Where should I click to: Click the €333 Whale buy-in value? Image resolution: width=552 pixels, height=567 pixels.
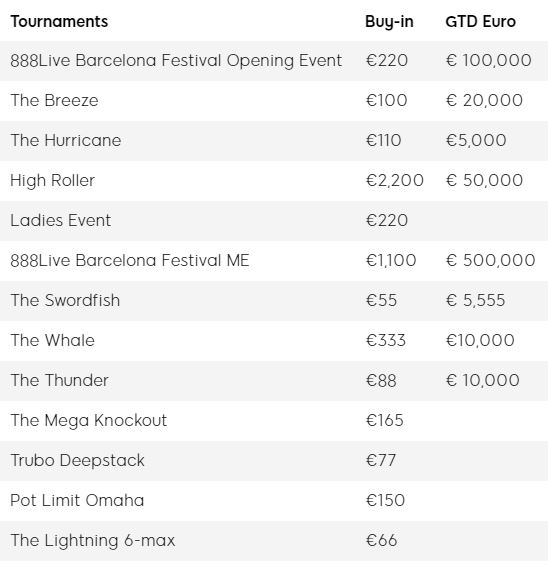click(x=386, y=340)
